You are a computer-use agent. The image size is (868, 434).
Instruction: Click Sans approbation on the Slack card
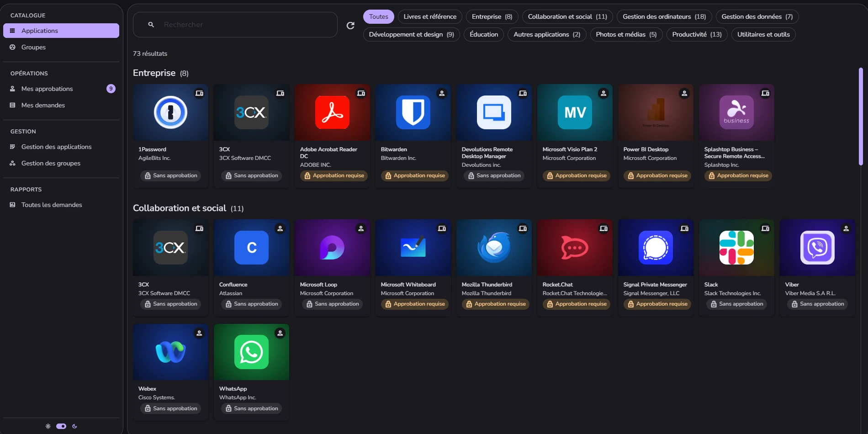(x=737, y=304)
